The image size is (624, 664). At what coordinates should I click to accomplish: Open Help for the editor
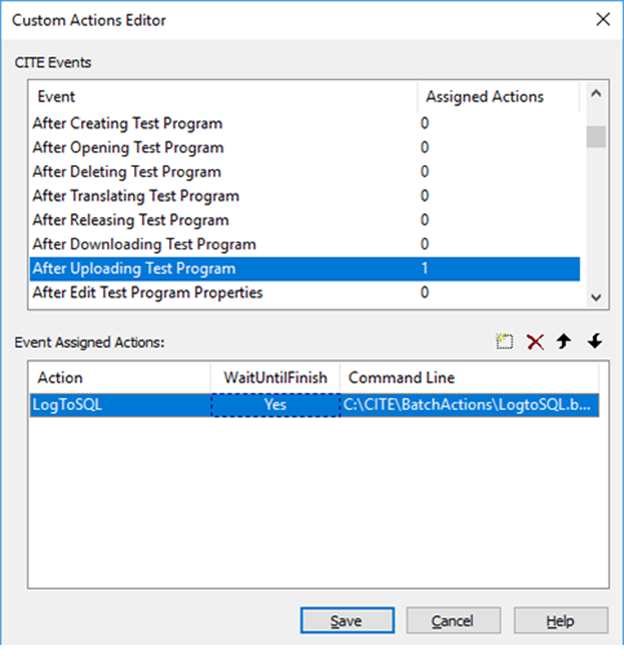click(x=561, y=621)
